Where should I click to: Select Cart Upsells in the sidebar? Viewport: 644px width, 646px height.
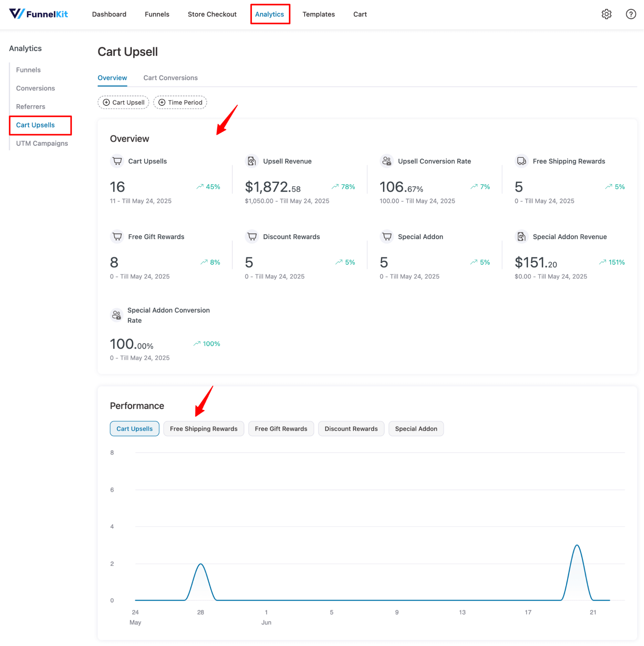pyautogui.click(x=36, y=125)
